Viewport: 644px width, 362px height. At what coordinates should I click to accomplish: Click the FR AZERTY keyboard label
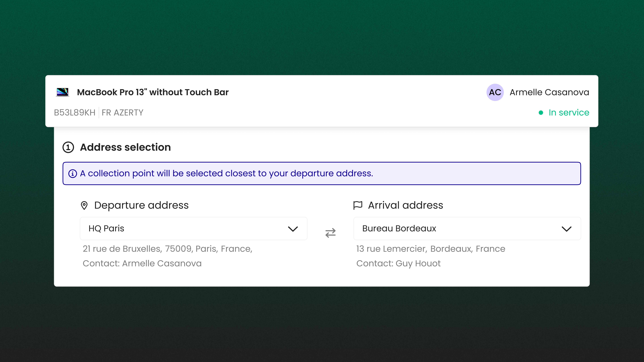tap(123, 113)
